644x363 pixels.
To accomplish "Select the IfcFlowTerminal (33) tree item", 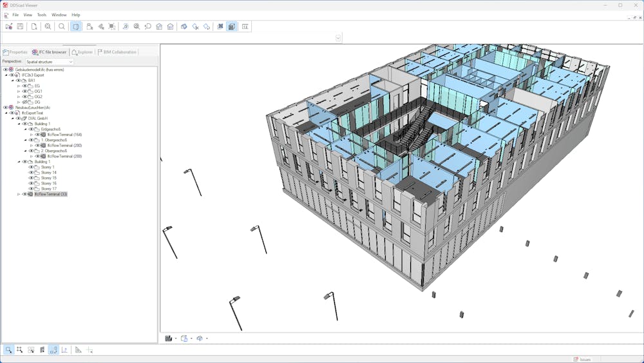I will [51, 194].
